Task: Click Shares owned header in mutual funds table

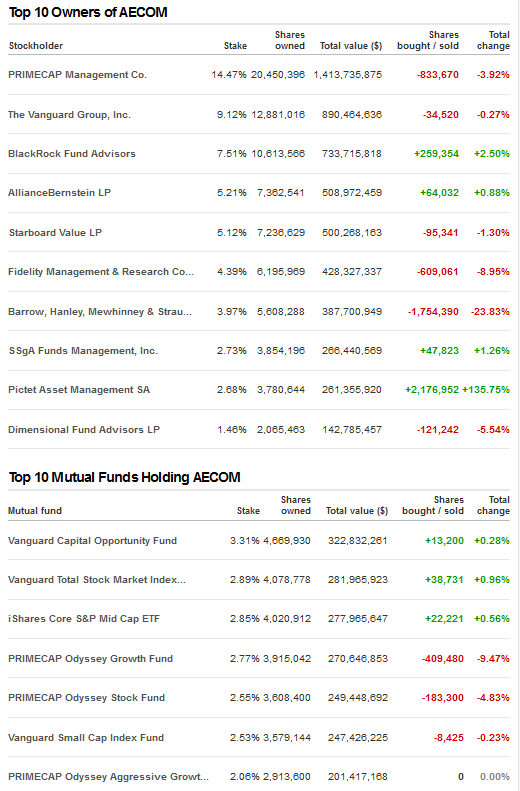Action: pos(296,505)
